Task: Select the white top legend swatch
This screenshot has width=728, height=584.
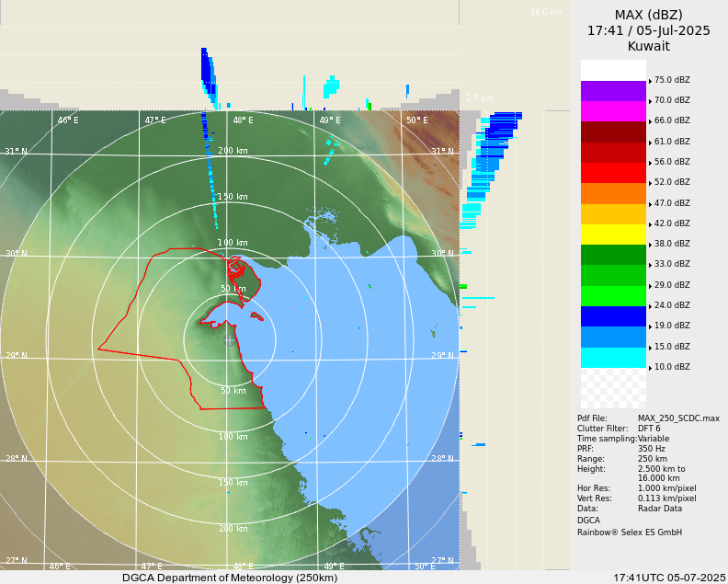Action: (x=613, y=70)
